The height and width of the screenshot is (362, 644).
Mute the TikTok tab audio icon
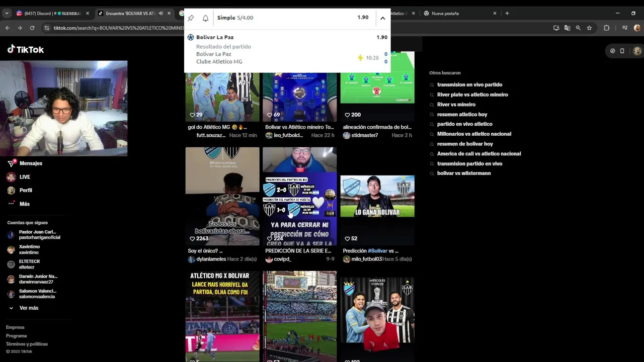tap(161, 14)
